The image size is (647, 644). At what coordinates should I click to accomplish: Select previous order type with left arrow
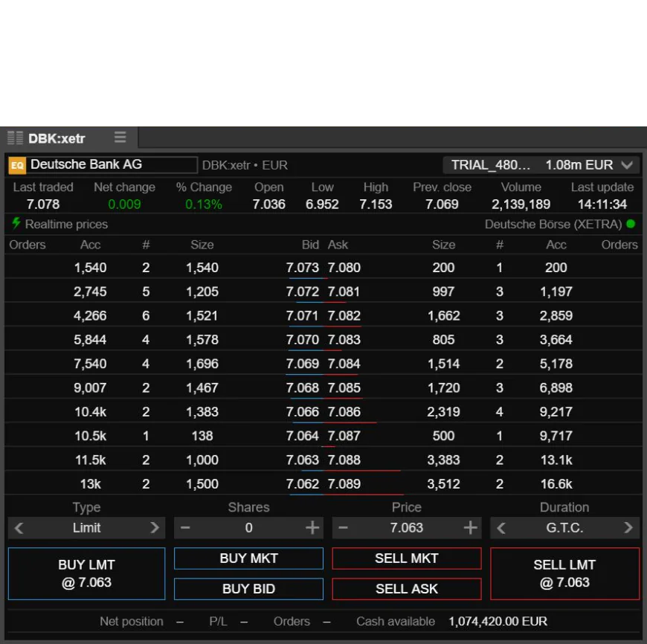(x=19, y=528)
